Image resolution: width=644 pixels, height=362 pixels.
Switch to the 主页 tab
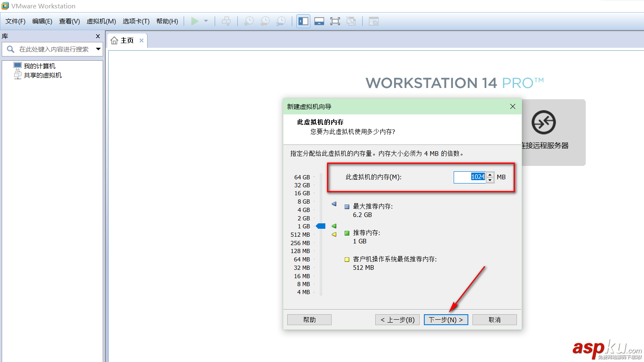coord(127,40)
